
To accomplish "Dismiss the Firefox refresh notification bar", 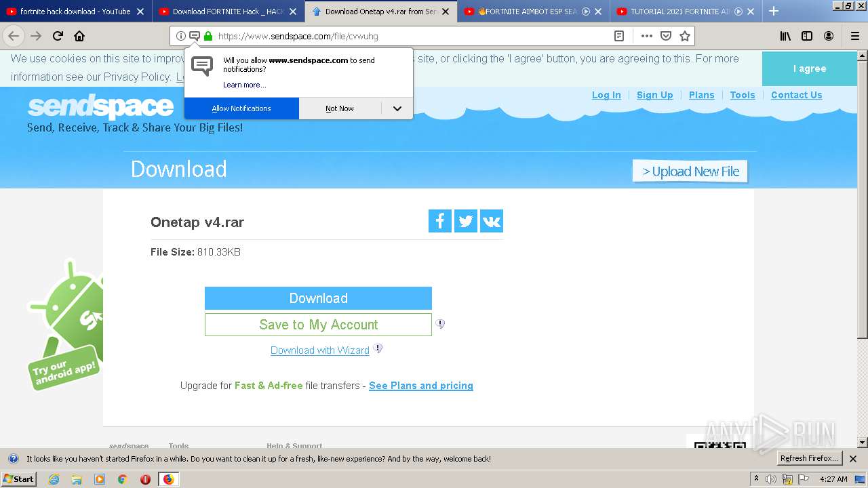I will 853,459.
